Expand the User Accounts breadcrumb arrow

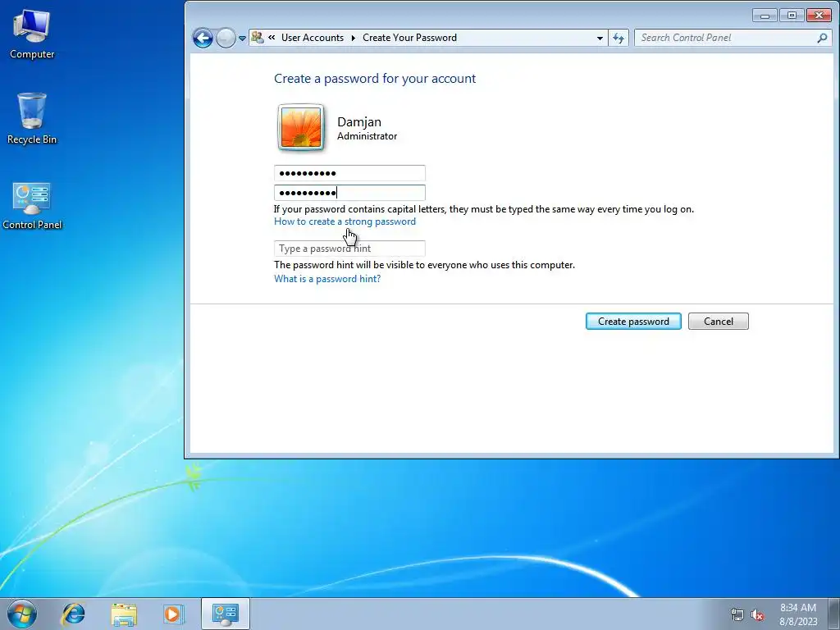(353, 38)
